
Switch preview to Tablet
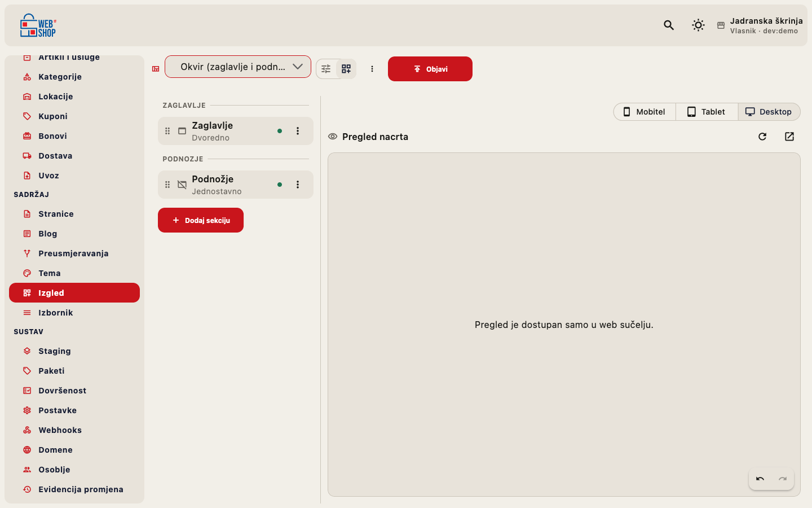(707, 112)
